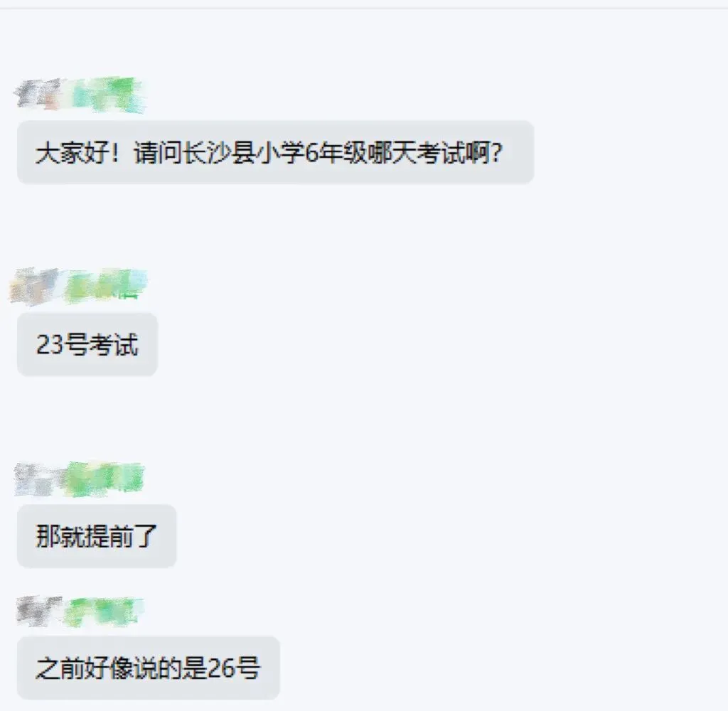Click '6年级' in the first message
The image size is (728, 711).
pos(336,152)
